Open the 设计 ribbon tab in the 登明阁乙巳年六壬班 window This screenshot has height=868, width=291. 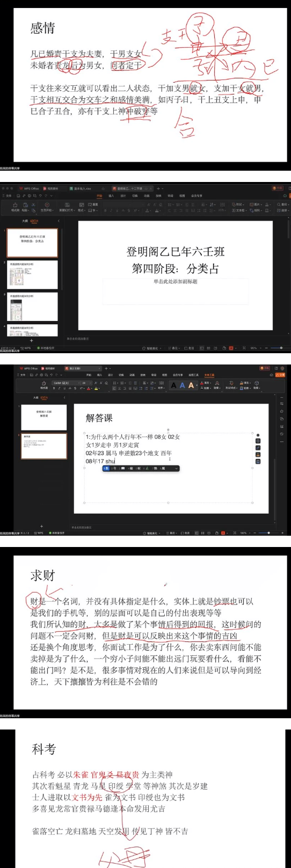[x=124, y=196]
